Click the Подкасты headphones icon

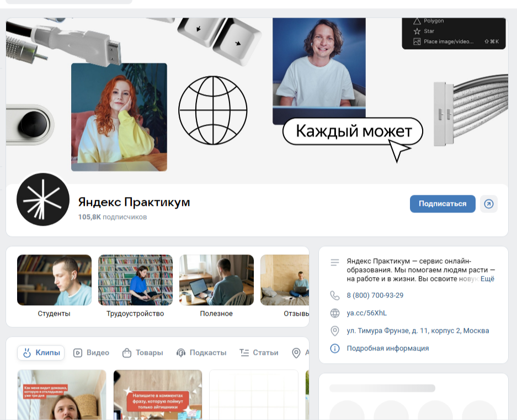pos(180,353)
